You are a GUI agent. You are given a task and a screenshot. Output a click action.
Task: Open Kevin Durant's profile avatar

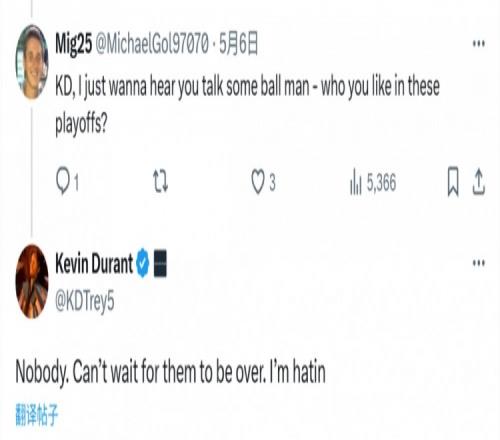(x=32, y=282)
